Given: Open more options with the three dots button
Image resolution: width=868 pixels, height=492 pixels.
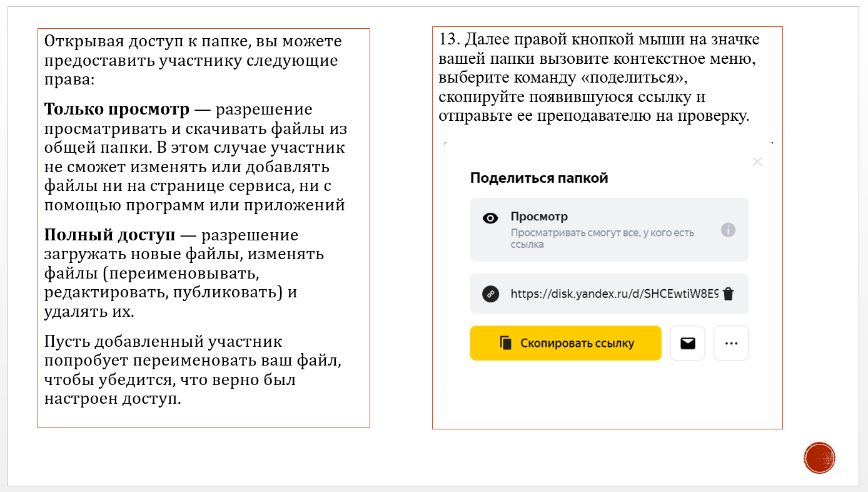Looking at the screenshot, I should [x=731, y=343].
